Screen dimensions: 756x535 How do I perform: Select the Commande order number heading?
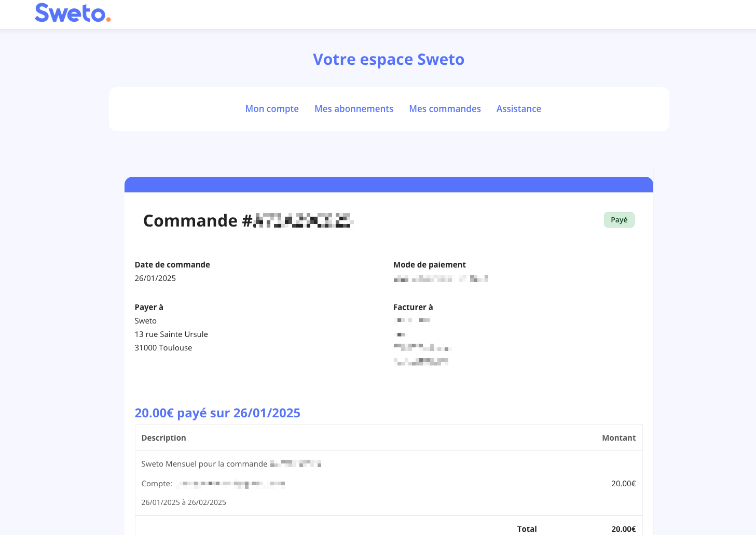pyautogui.click(x=248, y=221)
